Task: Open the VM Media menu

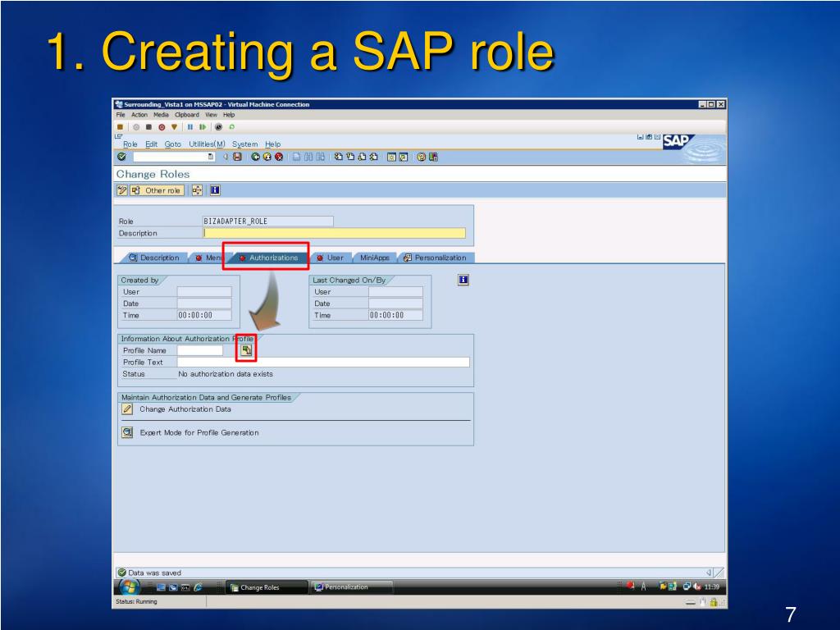Action: (162, 115)
